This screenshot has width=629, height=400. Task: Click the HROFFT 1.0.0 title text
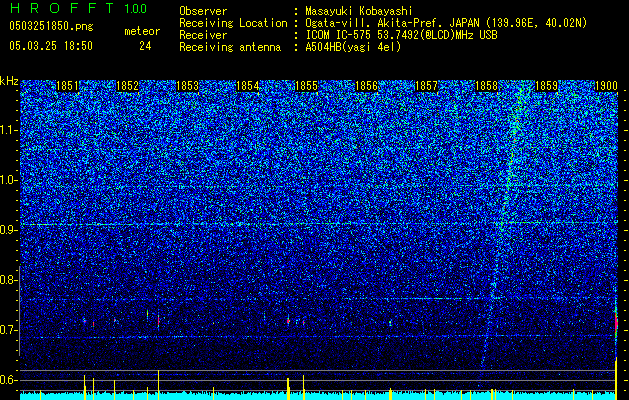click(78, 9)
